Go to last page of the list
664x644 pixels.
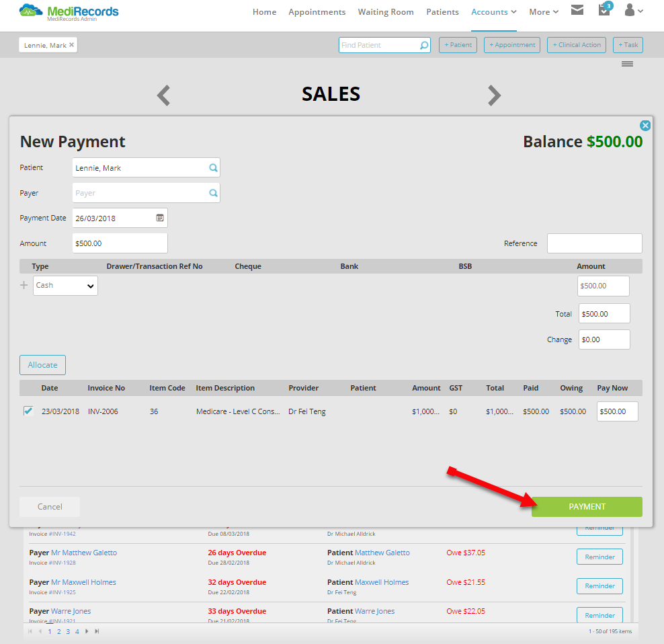(x=97, y=631)
